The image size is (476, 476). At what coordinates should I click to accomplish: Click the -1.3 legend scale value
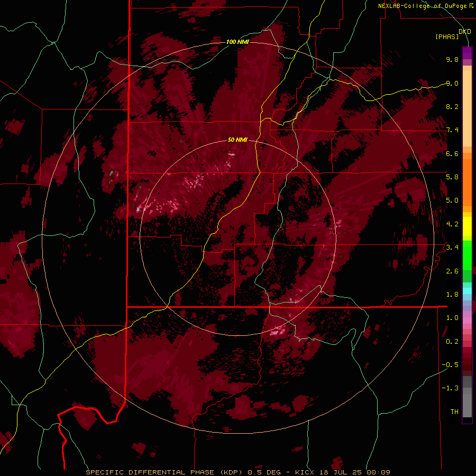coord(451,388)
